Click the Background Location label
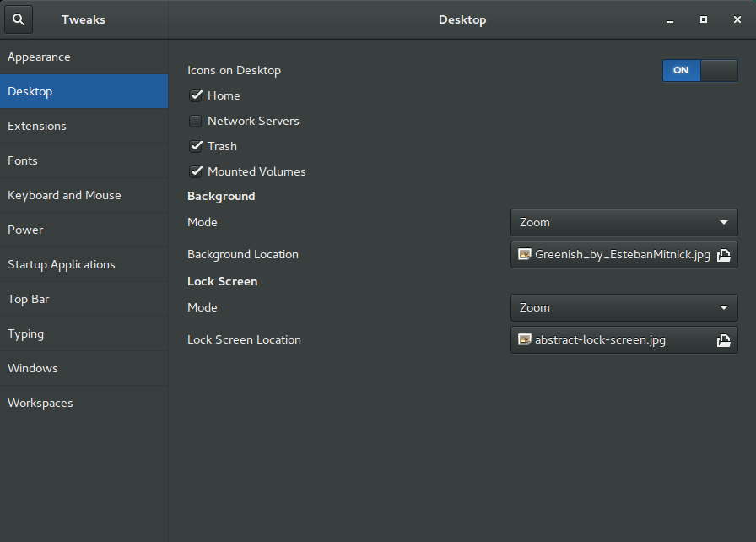 click(242, 255)
